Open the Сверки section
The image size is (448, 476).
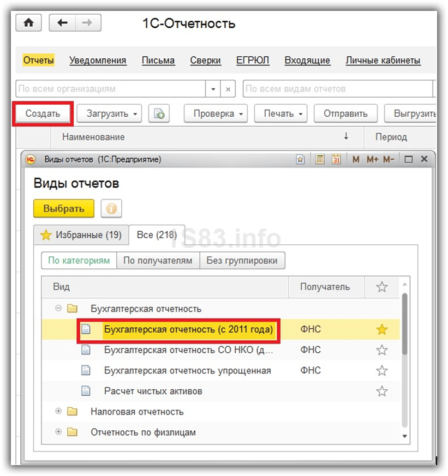click(x=205, y=60)
